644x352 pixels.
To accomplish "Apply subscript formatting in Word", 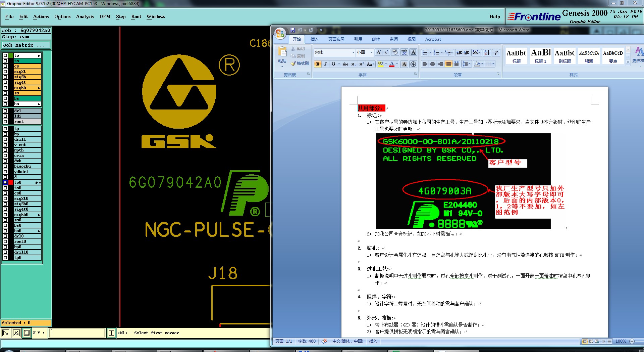I will click(x=354, y=64).
